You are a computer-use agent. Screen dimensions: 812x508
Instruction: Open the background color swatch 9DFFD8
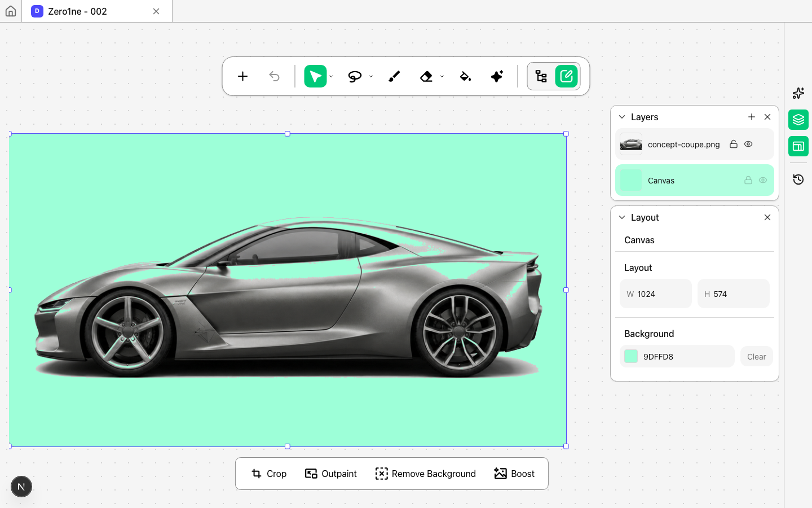pos(631,356)
